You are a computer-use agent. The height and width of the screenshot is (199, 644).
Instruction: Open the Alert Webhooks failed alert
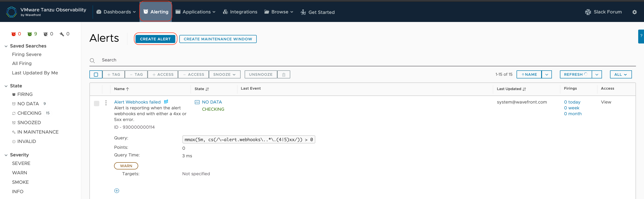pyautogui.click(x=137, y=102)
